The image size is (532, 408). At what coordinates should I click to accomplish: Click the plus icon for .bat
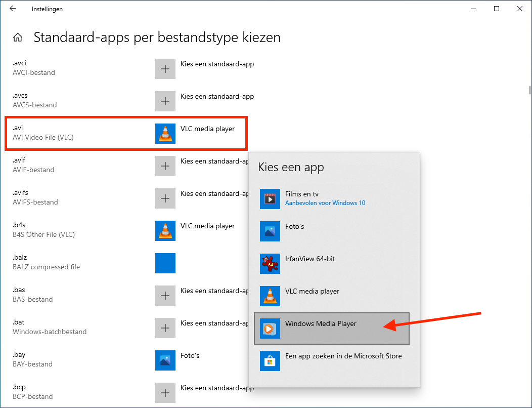pos(165,328)
